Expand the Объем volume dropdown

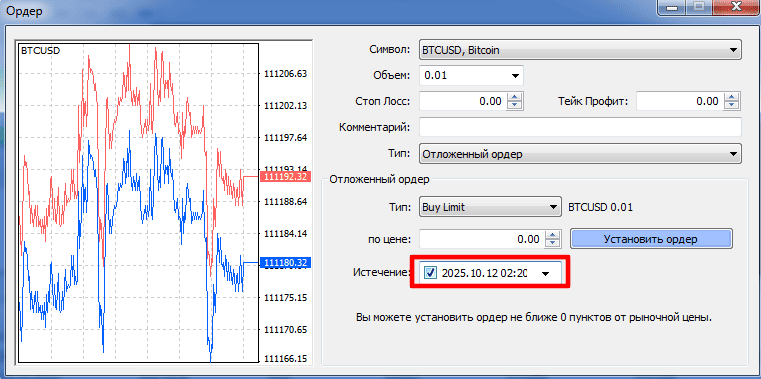tap(515, 76)
